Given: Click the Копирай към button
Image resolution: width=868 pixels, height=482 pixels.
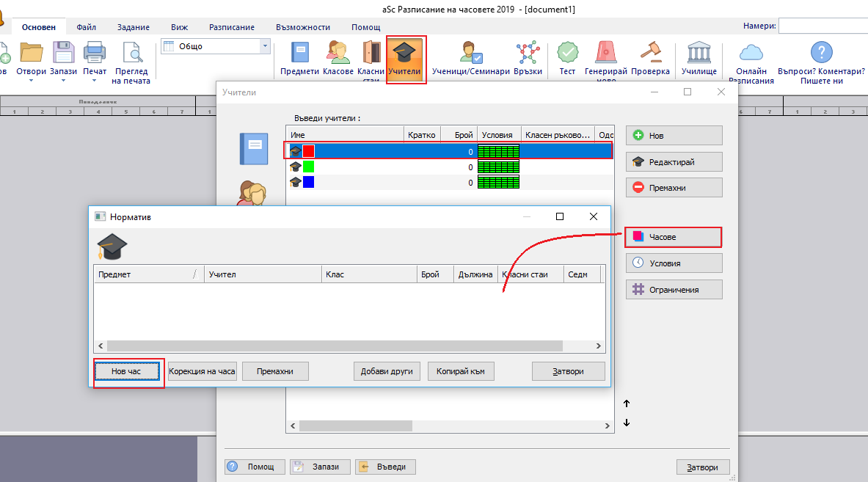Looking at the screenshot, I should [x=461, y=371].
